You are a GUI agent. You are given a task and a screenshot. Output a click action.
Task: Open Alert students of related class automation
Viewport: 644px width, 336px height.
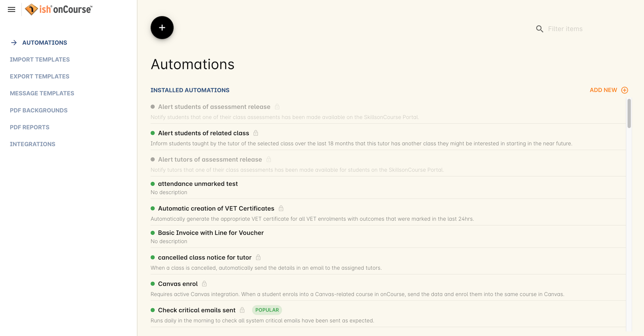[x=203, y=133]
